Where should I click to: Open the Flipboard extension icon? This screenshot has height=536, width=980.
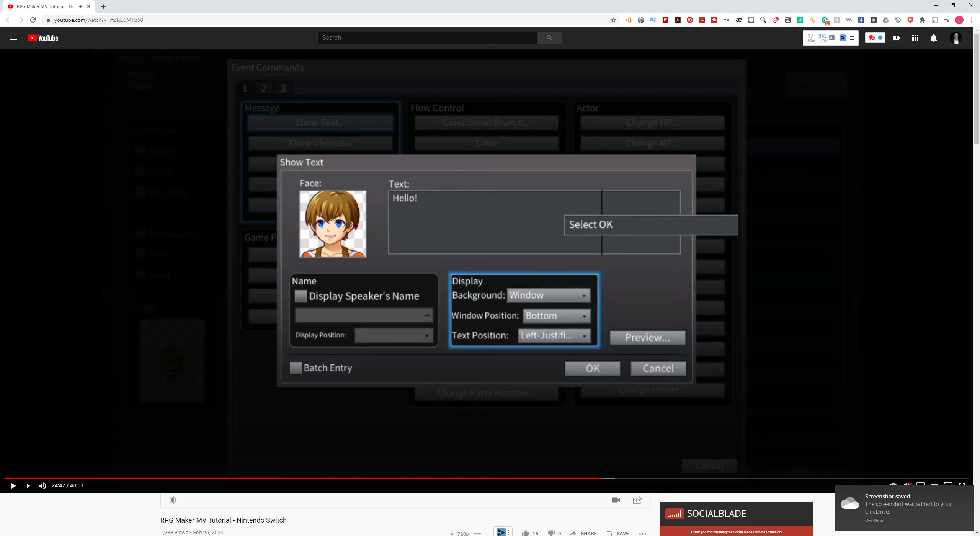click(x=665, y=20)
